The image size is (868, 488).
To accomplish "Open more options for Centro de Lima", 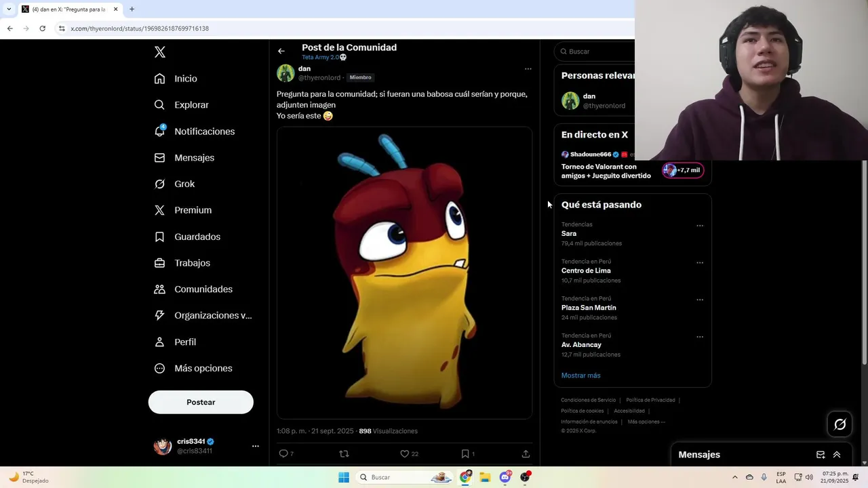I will pos(700,263).
